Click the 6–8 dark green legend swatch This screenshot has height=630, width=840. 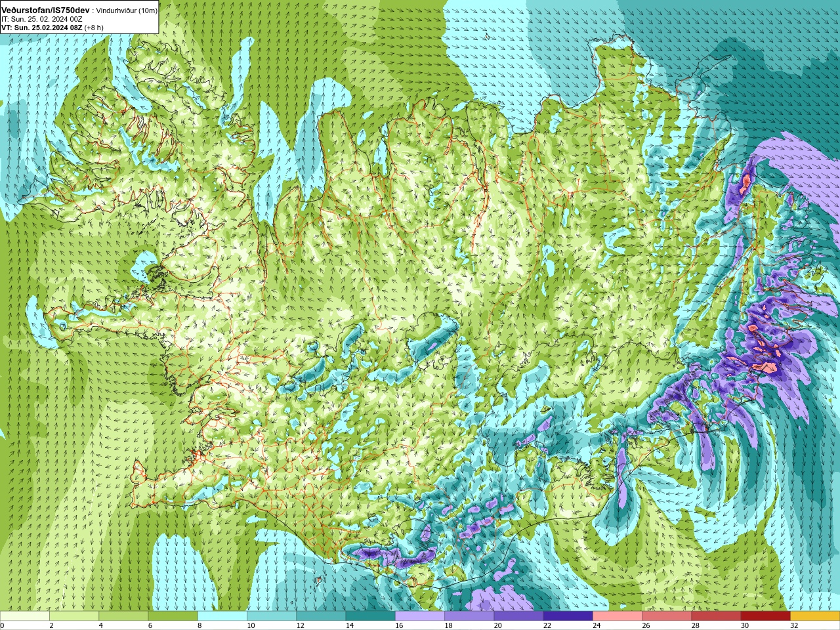coord(173,616)
